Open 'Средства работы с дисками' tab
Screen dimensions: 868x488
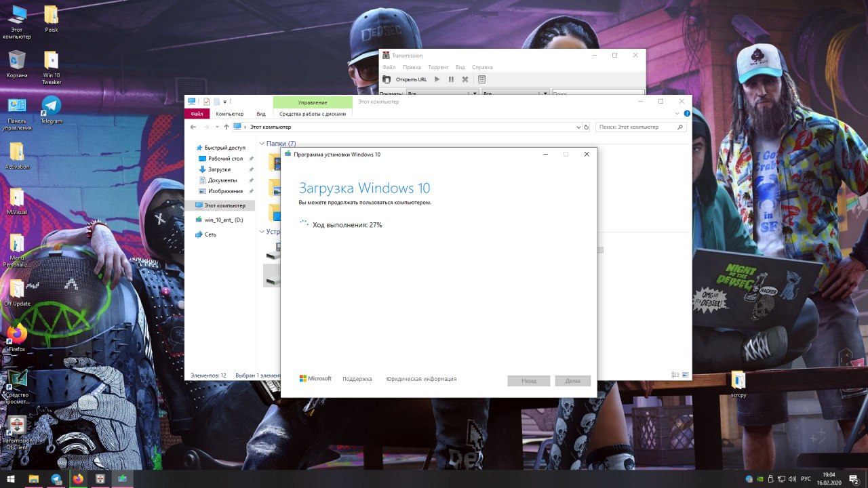(x=313, y=114)
